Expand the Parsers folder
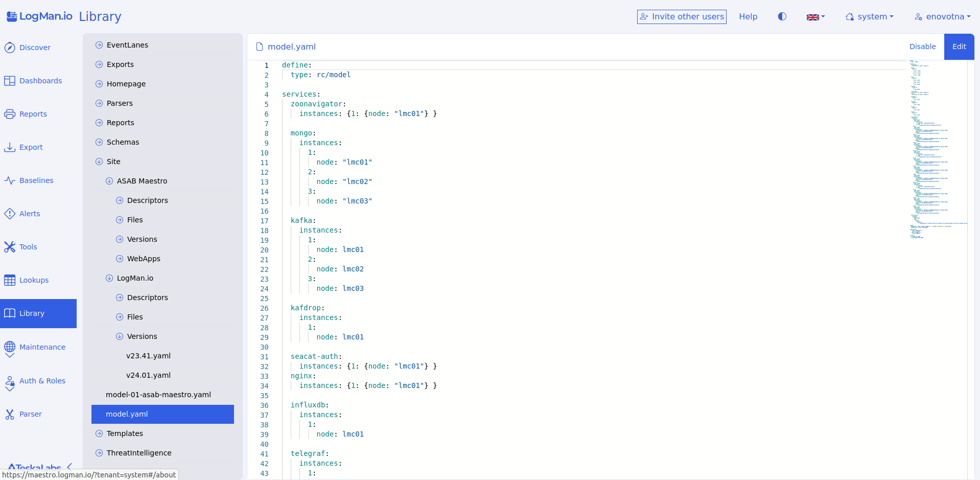The image size is (980, 480). [99, 103]
